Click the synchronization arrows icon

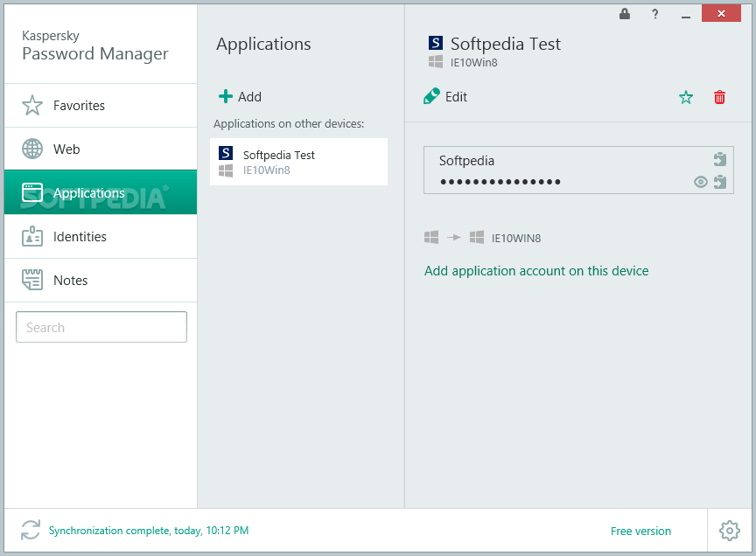pos(31,530)
